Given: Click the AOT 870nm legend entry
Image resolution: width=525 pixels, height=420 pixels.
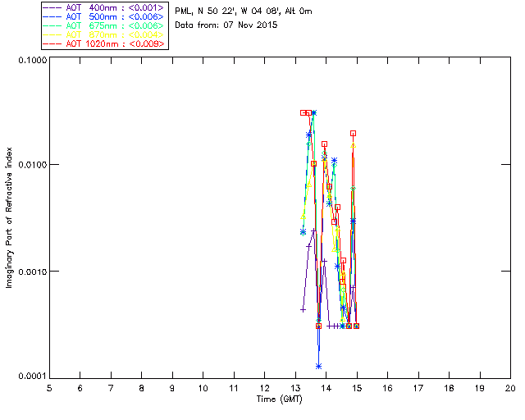Looking at the screenshot, I should 104,34.
